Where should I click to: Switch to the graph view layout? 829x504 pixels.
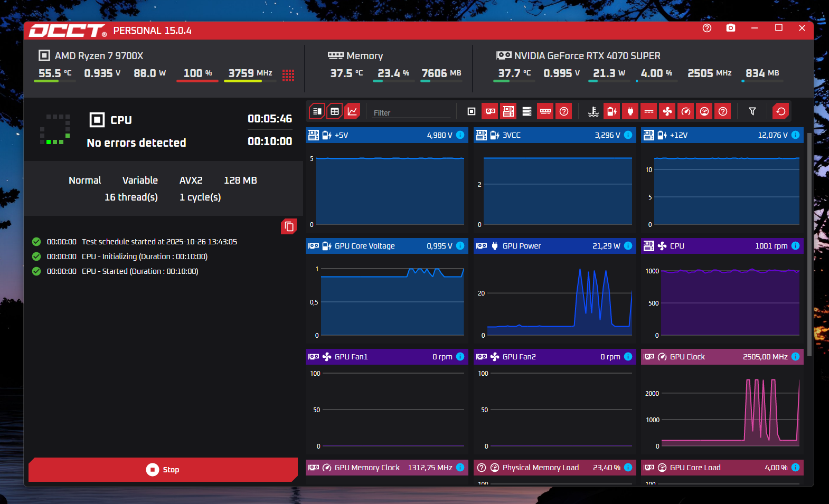click(352, 111)
